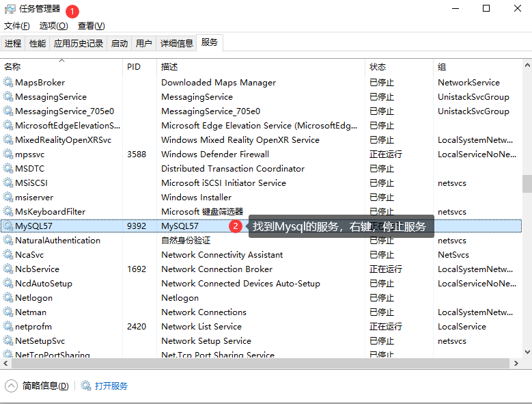Screen dimensions: 532x404
Task: Click the gear icon beside MySQL57 service
Action: click(8, 226)
